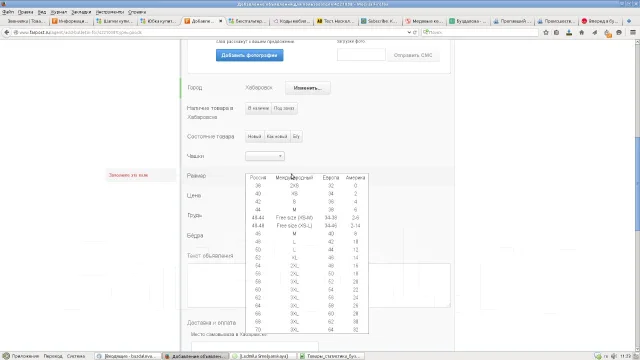The image size is (640, 360).
Task: Switch to 'Товары_статистика' taskbar window
Action: tap(331, 356)
